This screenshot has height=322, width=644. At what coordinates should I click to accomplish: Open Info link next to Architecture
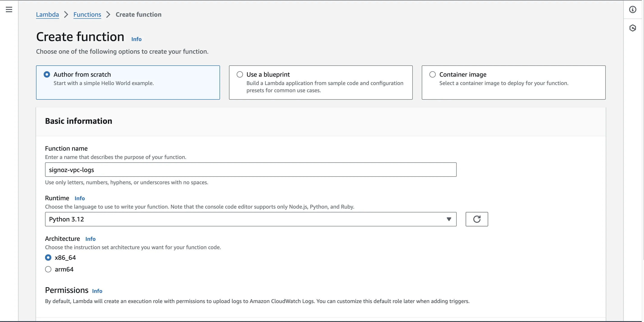(x=91, y=239)
